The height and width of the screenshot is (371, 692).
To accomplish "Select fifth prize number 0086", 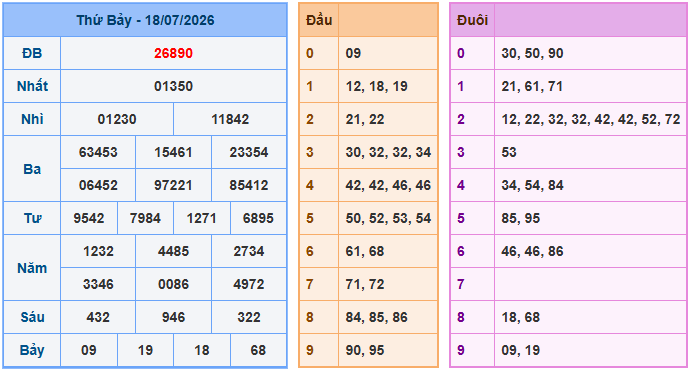I will tap(173, 284).
